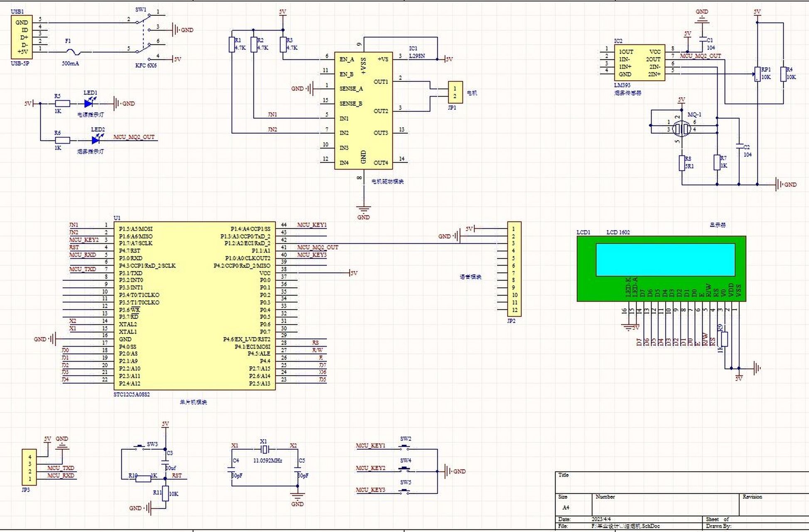Screen dimensions: 809x532
Task: Select the STC12C5A08S2 microcontroller U1
Action: tap(194, 306)
